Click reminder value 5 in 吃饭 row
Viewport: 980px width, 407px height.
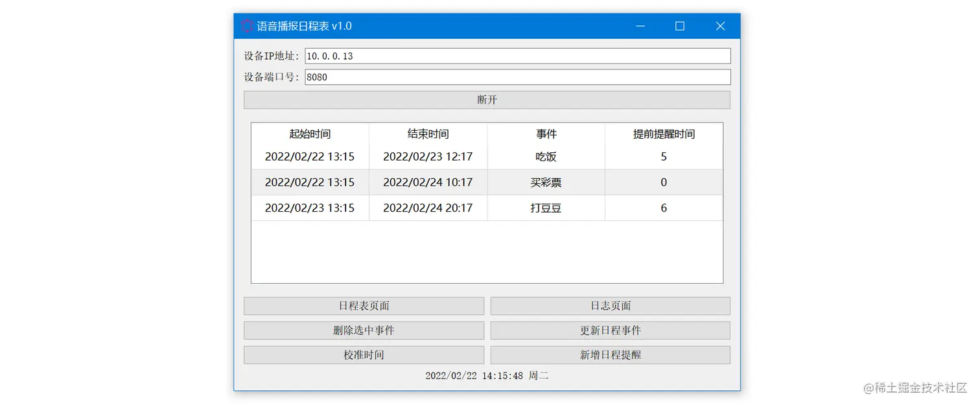point(664,157)
